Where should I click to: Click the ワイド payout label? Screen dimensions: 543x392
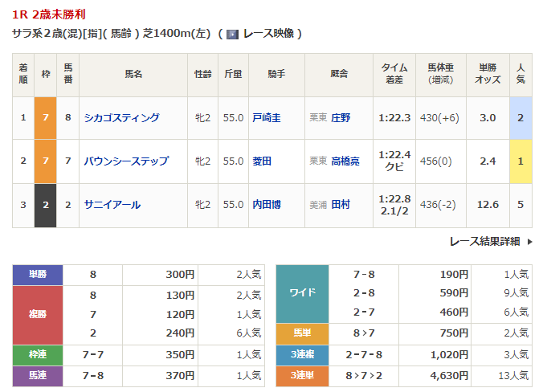click(302, 293)
